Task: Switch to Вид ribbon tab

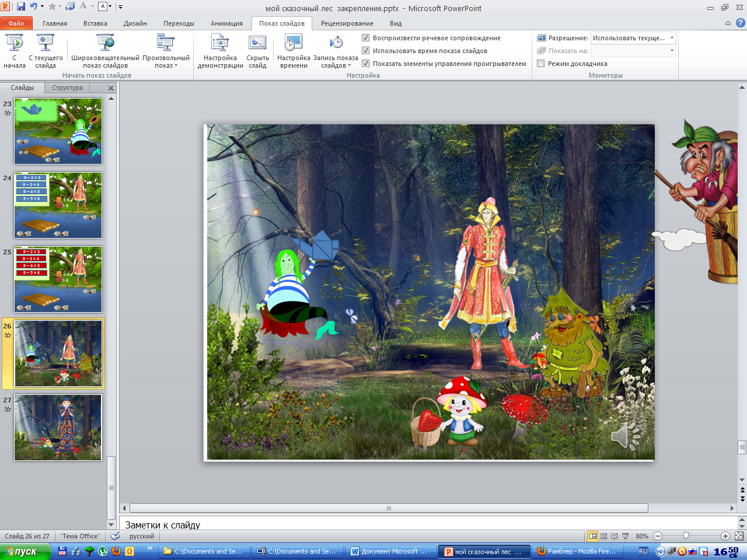Action: pos(396,23)
